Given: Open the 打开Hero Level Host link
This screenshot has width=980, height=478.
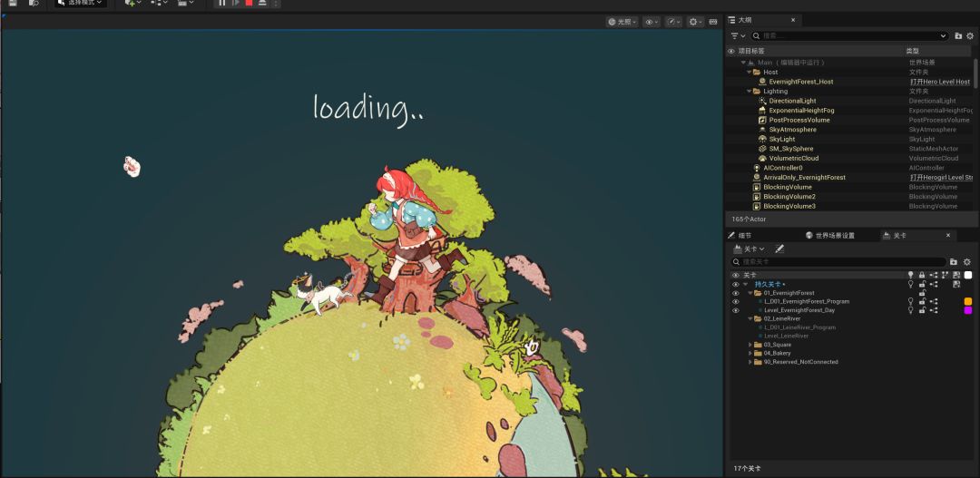Looking at the screenshot, I should pos(939,82).
